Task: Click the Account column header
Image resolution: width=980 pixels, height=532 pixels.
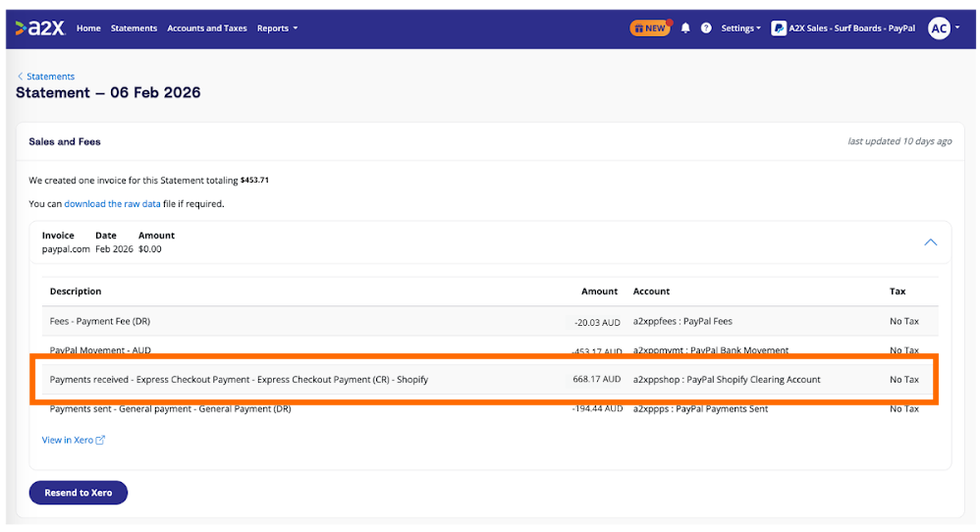Action: point(651,291)
